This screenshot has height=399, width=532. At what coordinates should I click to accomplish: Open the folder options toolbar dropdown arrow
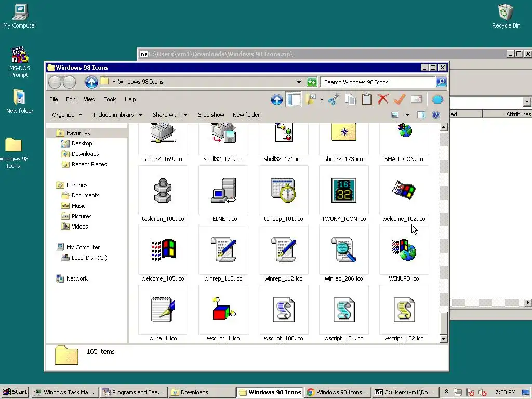point(321,99)
